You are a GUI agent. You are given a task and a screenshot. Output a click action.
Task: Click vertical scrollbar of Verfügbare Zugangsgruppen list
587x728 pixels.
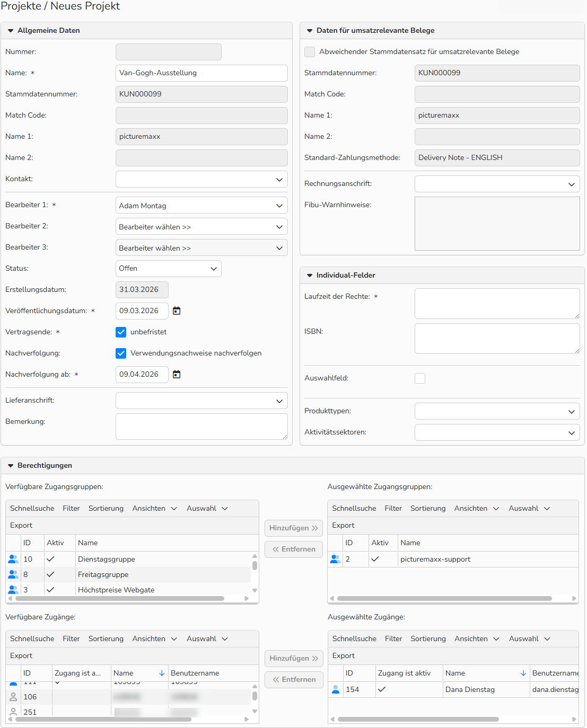coord(255,565)
